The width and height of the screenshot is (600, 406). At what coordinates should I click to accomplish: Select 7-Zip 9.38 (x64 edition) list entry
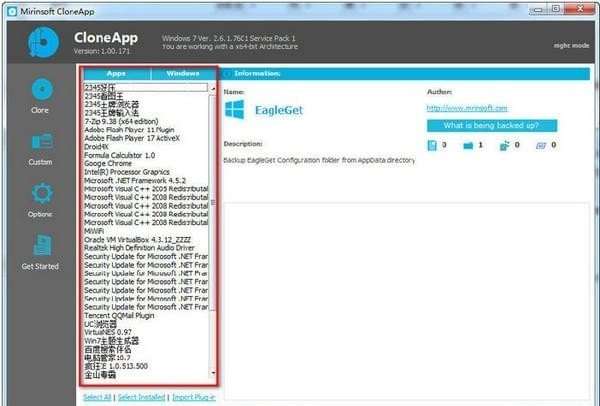pos(121,121)
